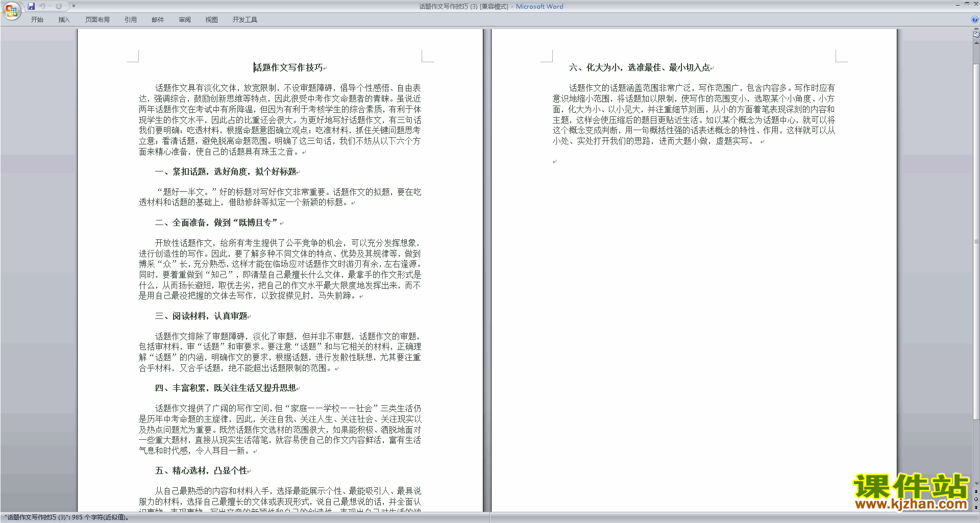
Task: Click paragraph starting 开放性话题作文
Action: tap(280, 269)
